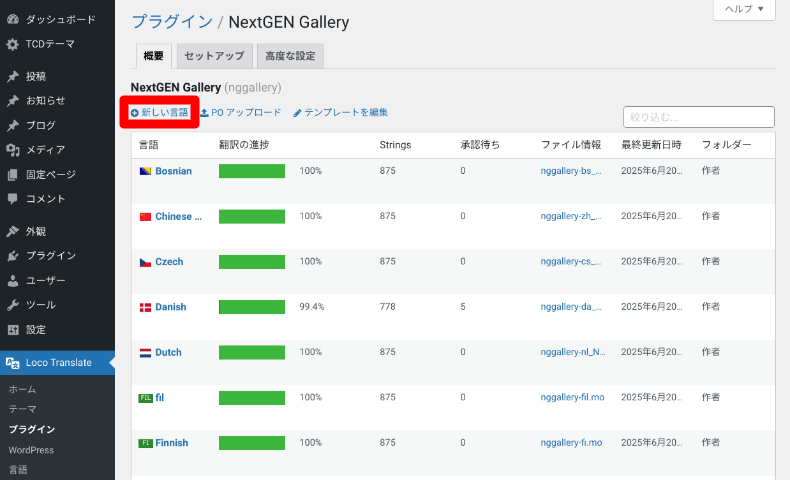Screen dimensions: 790x480
Task: Sort by the 言語 column header
Action: 149,145
